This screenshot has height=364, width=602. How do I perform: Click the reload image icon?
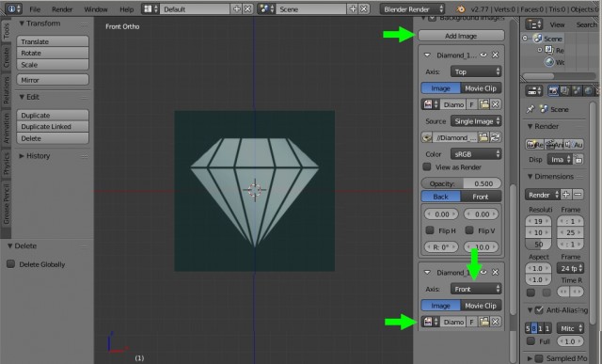[x=496, y=137]
